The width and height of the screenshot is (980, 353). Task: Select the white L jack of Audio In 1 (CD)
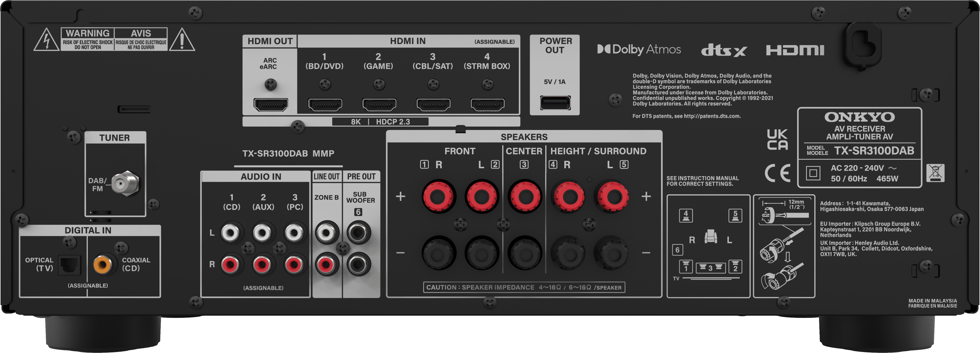click(230, 233)
